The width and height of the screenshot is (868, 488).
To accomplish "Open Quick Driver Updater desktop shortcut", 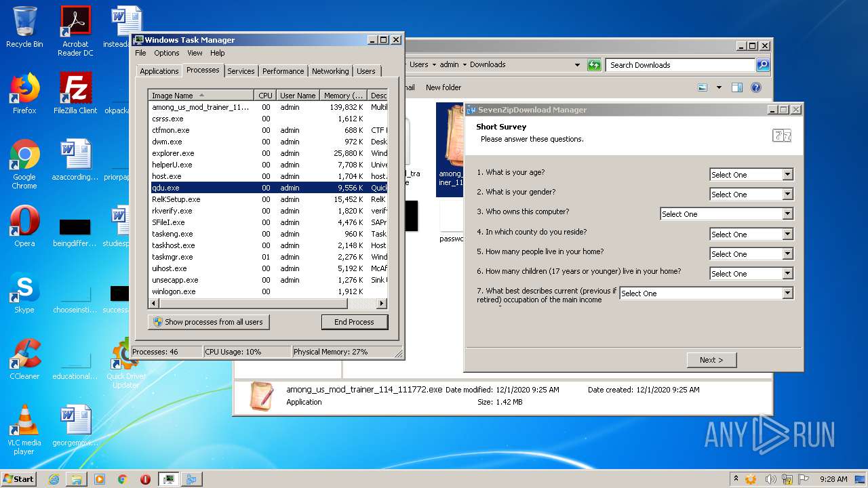I will click(x=126, y=363).
